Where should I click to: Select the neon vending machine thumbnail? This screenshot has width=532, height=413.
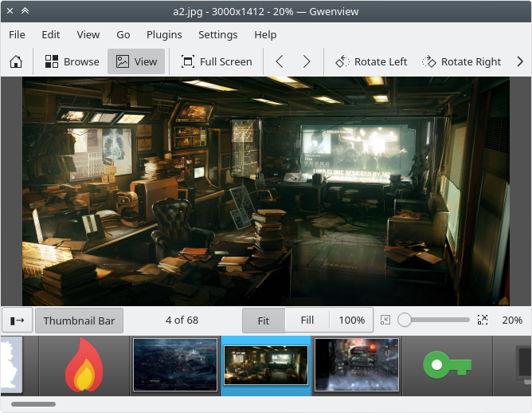(357, 365)
